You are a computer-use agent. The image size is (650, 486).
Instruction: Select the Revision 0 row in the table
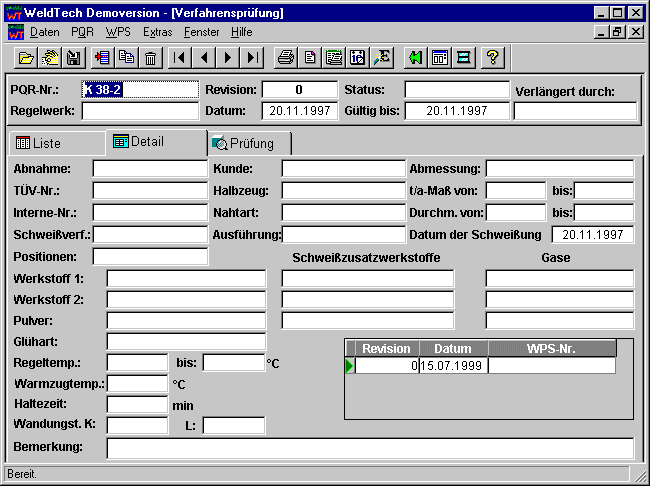(387, 366)
